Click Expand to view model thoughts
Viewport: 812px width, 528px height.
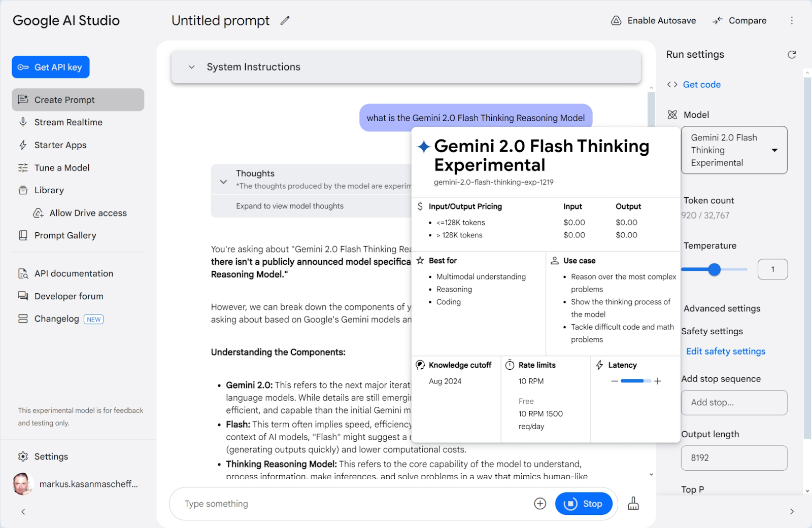290,206
